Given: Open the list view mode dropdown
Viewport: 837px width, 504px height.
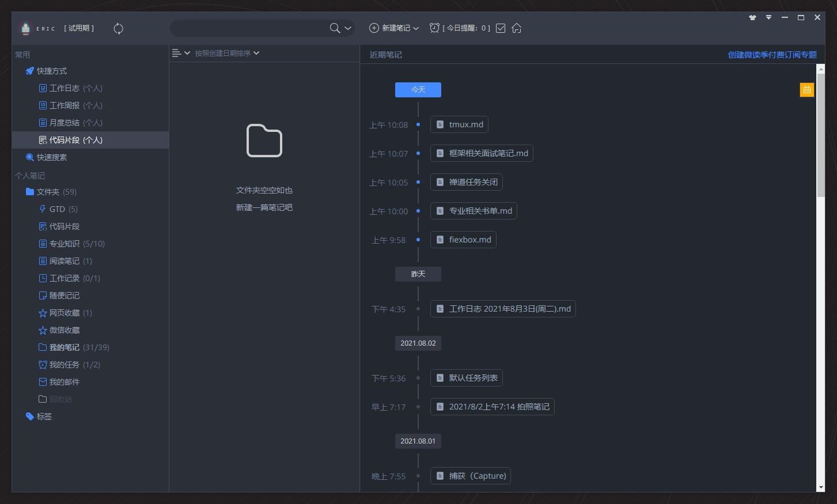Looking at the screenshot, I should click(181, 53).
